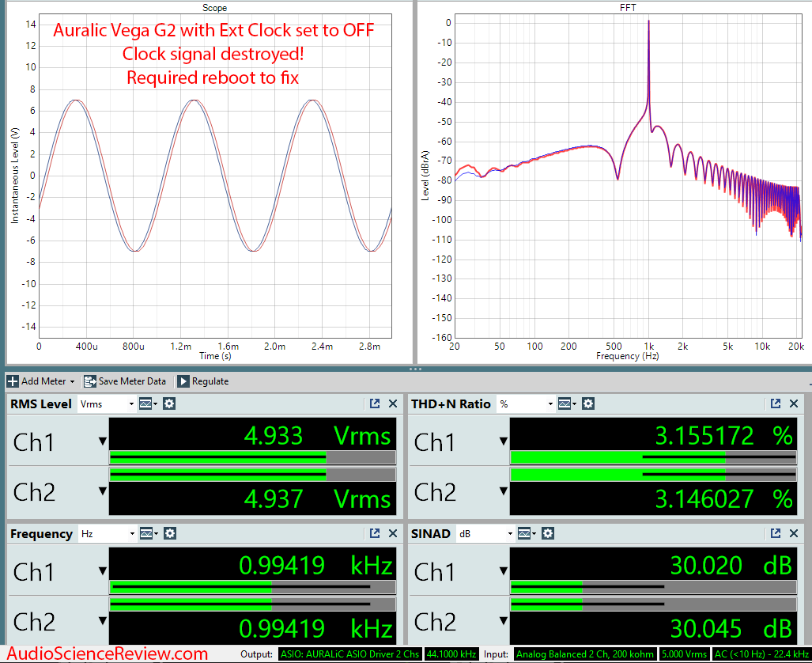Viewport: 812px width, 663px height.
Task: Expand Ch2 options in THD+N Ratio meter
Action: point(504,491)
